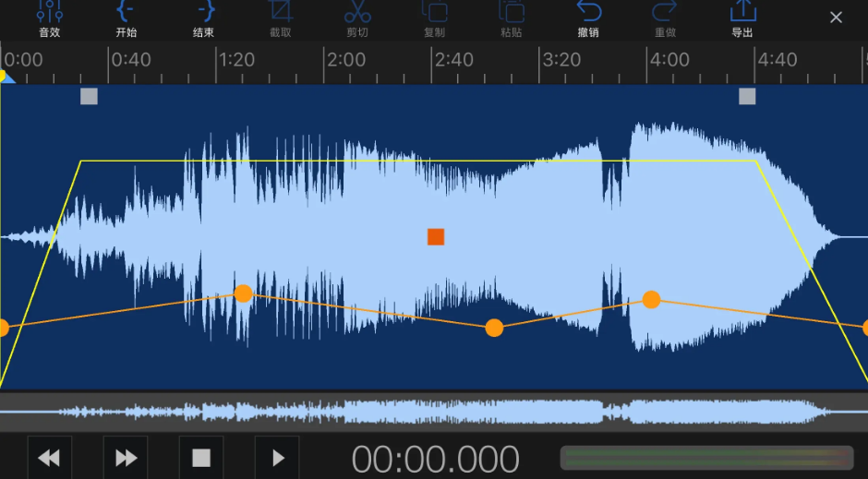Fast forward the playback
This screenshot has width=868, height=479.
(126, 458)
